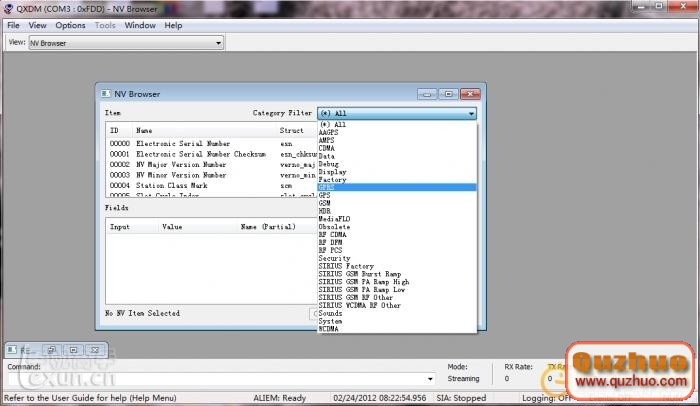
Task: Click the QXDM application icon in title bar
Action: 8,8
